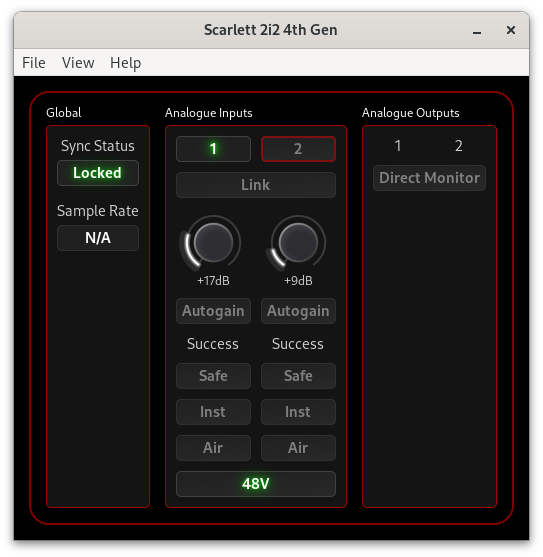Click the Scarlett 2i2 4th Gen title
The image size is (543, 557).
point(271,30)
